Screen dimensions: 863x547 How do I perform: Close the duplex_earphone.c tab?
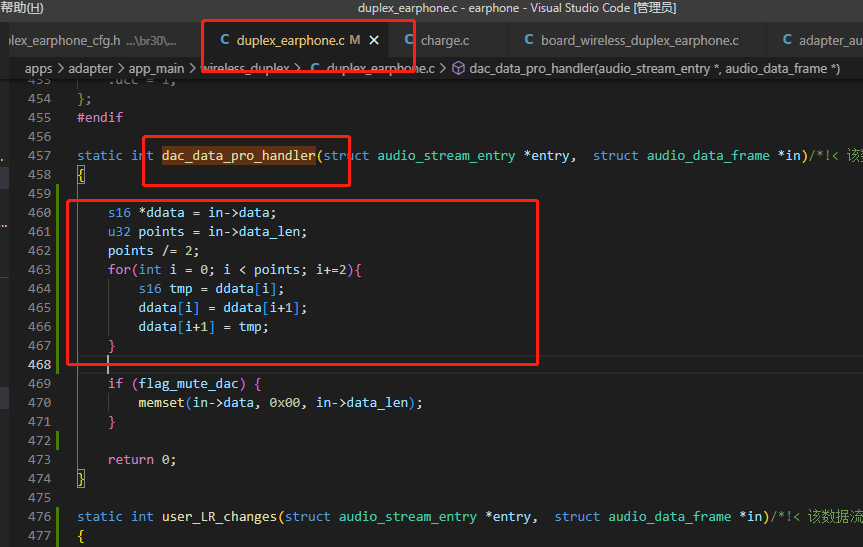(374, 40)
